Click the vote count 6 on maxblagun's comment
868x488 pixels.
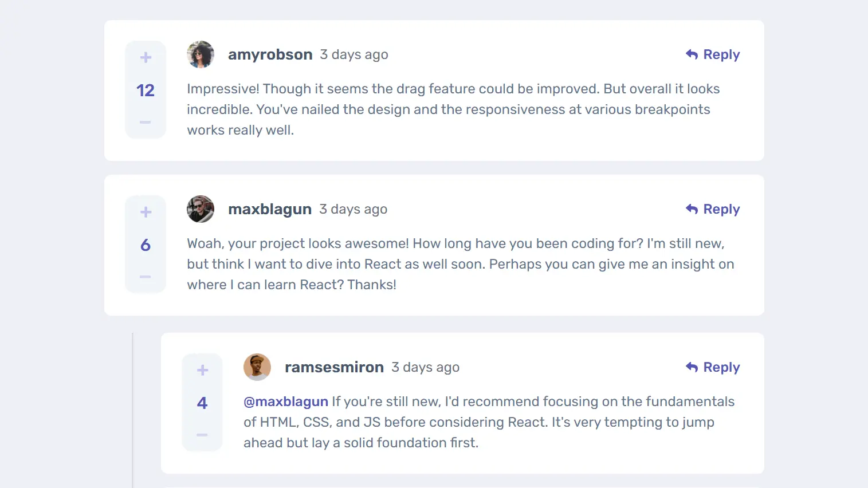(145, 245)
